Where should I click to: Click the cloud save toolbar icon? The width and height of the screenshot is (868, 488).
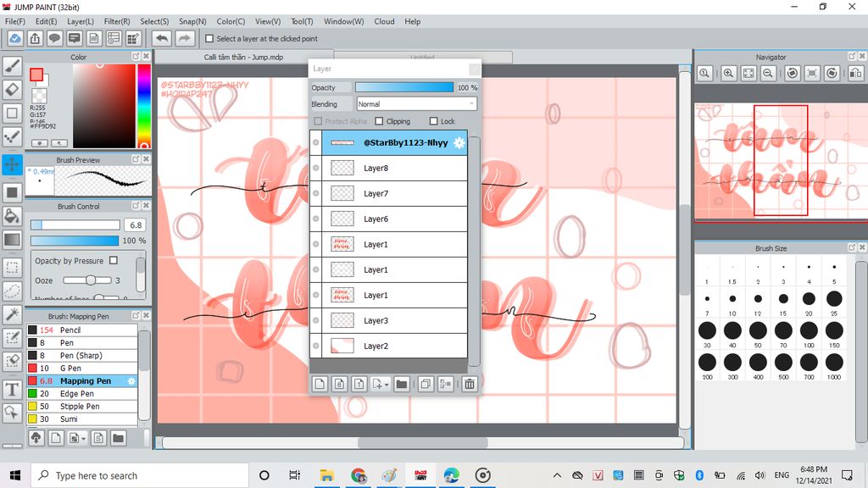15,39
